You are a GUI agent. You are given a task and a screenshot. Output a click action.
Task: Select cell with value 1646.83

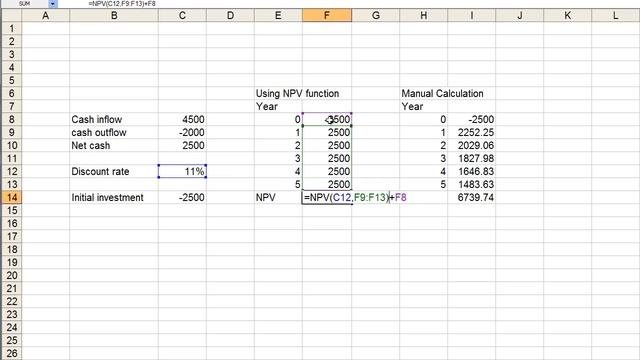(x=471, y=171)
